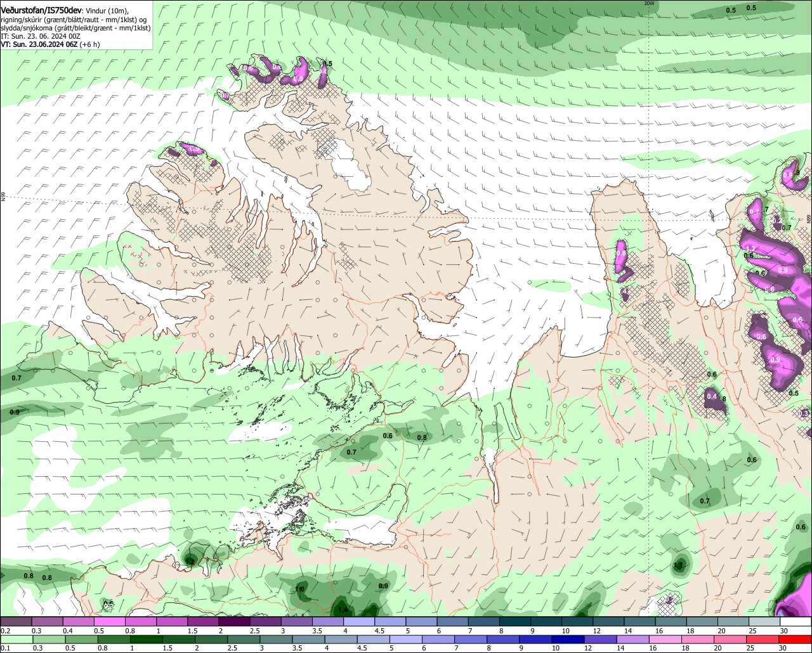This screenshot has width=812, height=653.
Task: Pick the pink rain legend swatch labelled 18
Action: coord(697,640)
